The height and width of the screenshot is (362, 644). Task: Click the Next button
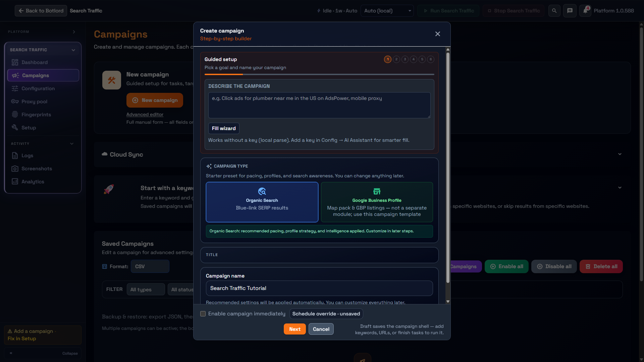pos(295,329)
